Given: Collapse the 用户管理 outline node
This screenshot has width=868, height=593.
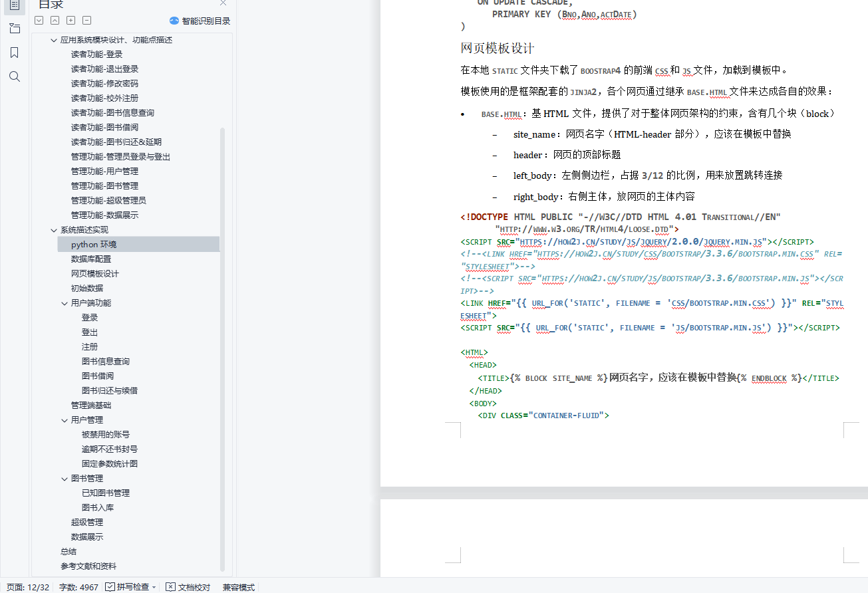Looking at the screenshot, I should tap(65, 420).
